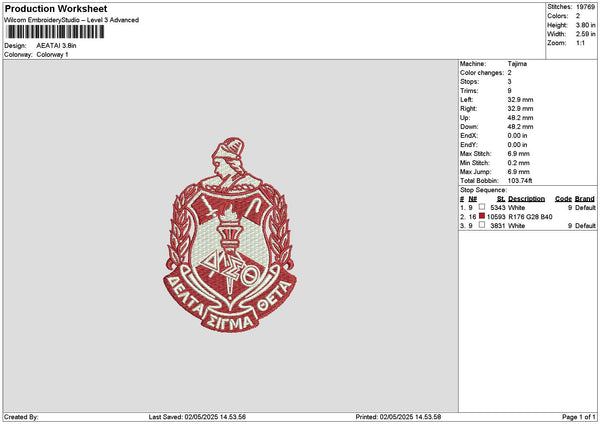Click the white swatch in stop 1
600x424 pixels.
[x=482, y=207]
